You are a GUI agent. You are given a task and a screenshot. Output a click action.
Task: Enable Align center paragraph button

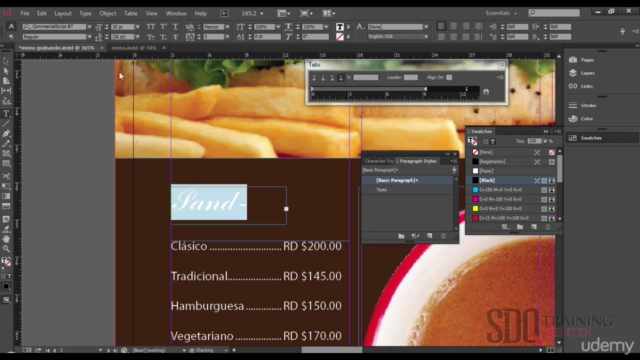[x=453, y=27]
